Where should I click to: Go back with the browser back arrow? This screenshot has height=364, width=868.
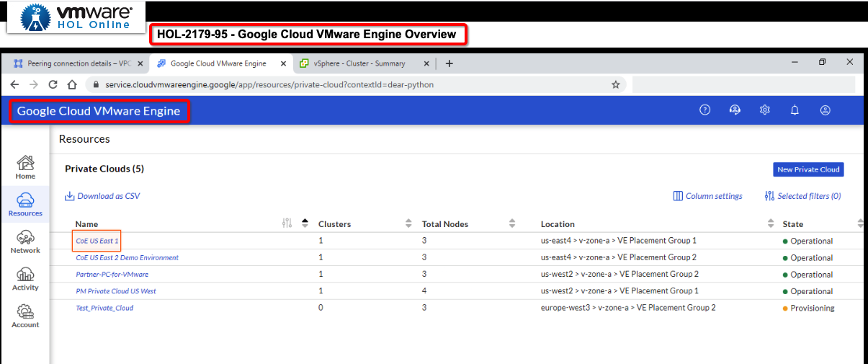pyautogui.click(x=15, y=84)
